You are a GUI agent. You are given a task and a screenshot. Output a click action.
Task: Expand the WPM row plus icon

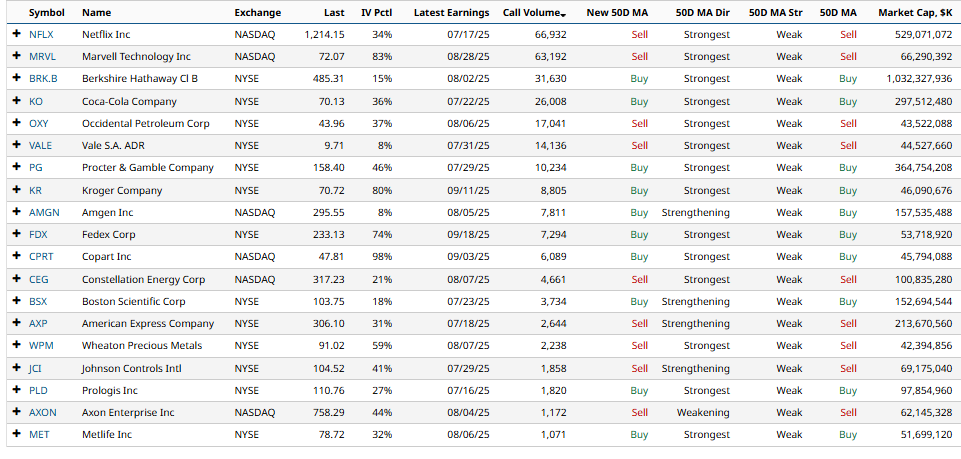point(17,345)
